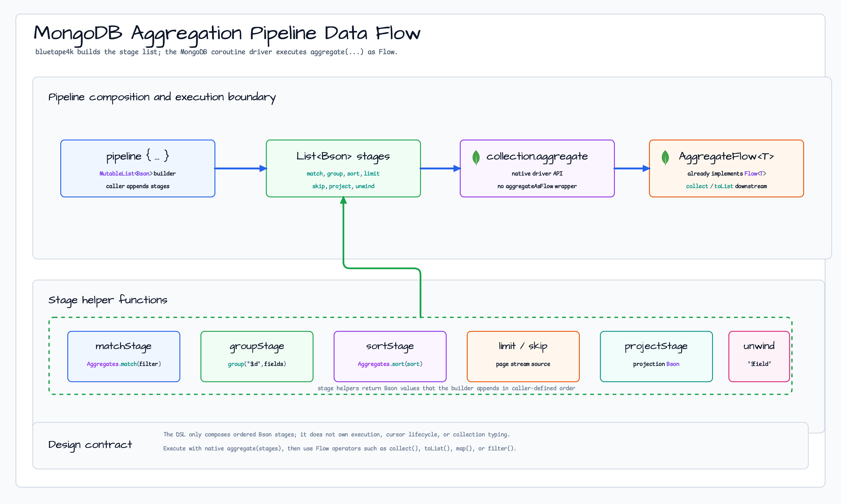This screenshot has width=841, height=504.
Task: Click the blue arrowhead pointing into List<Bson> stages
Action: coord(263,168)
